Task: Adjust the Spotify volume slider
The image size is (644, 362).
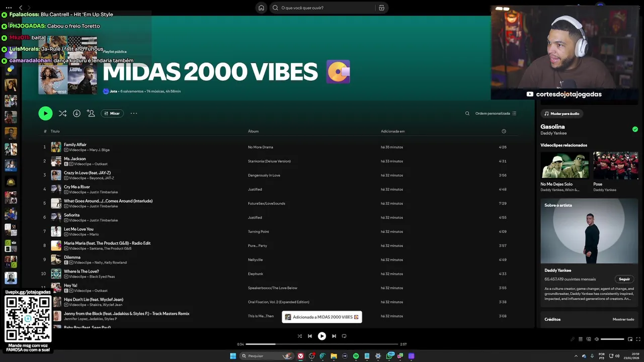Action: pos(612,339)
